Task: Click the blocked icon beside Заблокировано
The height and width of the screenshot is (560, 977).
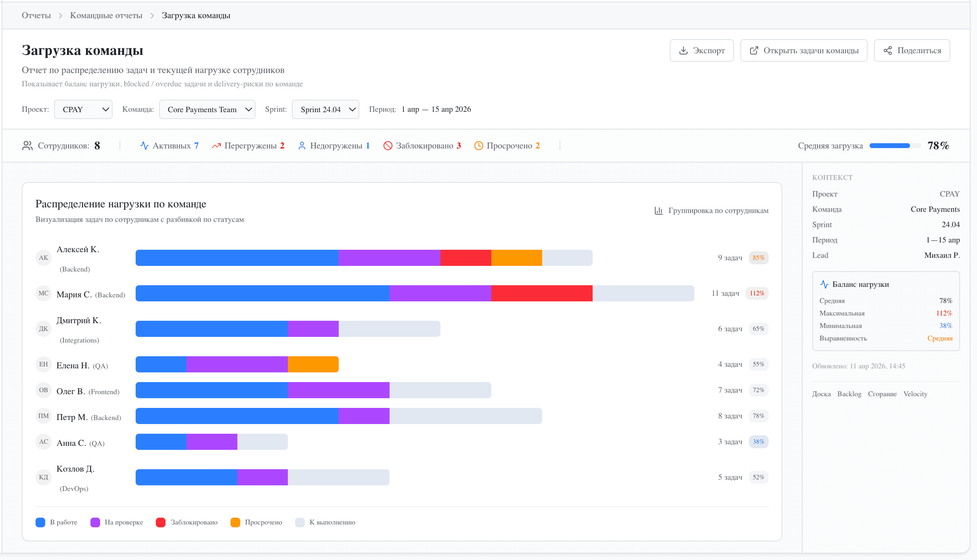Action: point(388,146)
